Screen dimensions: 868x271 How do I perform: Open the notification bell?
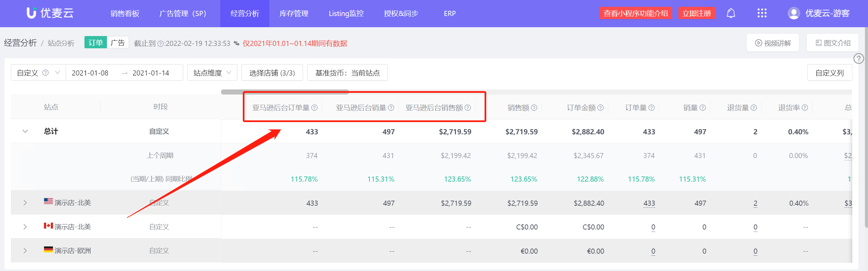coord(731,13)
